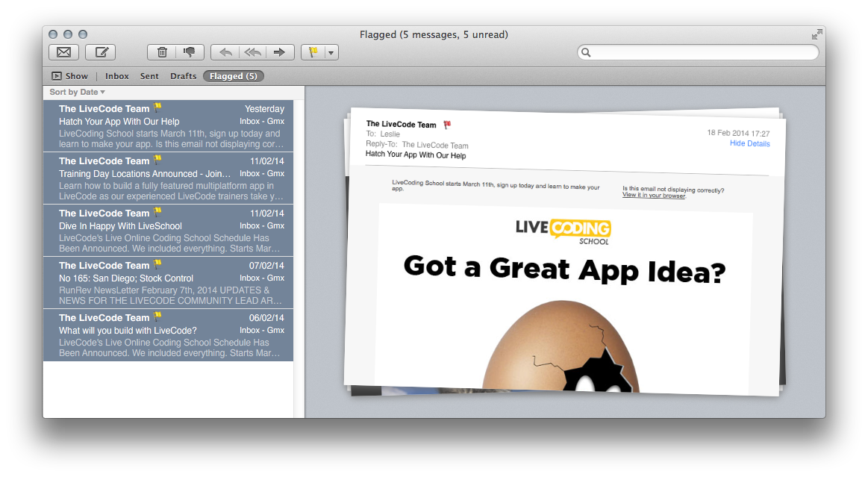Switch to the Sent mailbox

[149, 76]
